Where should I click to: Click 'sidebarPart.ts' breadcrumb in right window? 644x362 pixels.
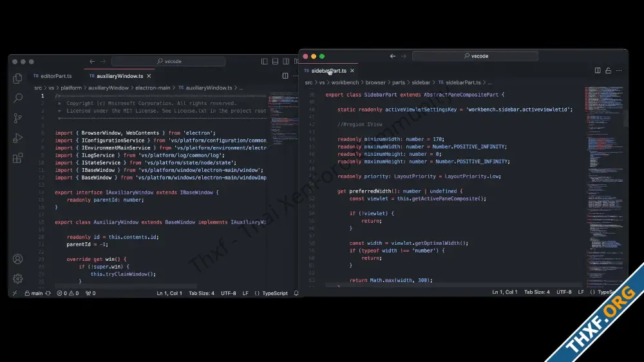pos(463,82)
